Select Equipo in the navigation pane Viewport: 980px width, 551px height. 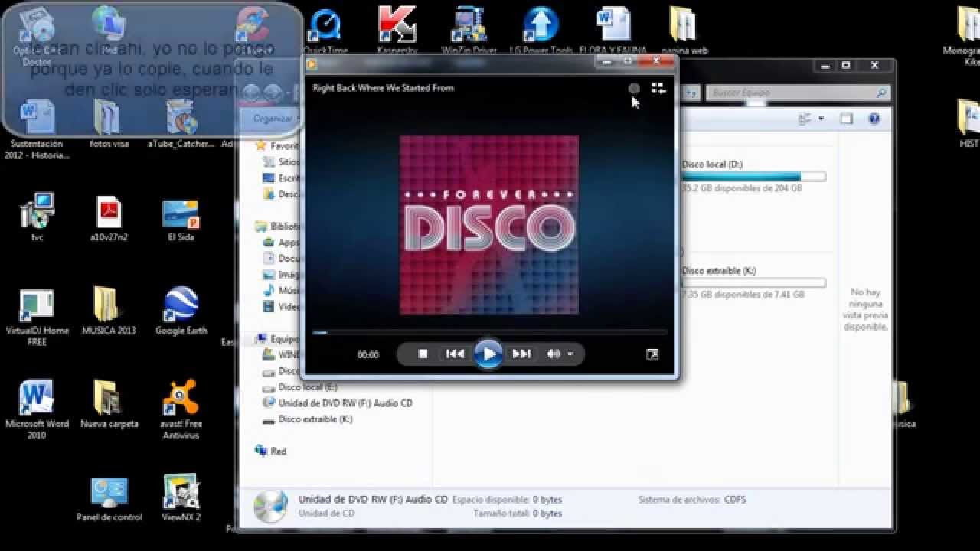[x=279, y=339]
